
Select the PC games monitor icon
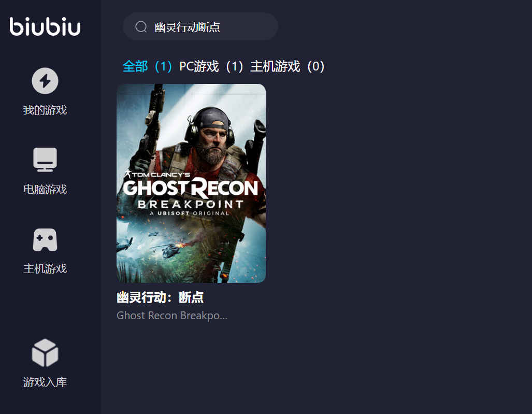tap(45, 160)
